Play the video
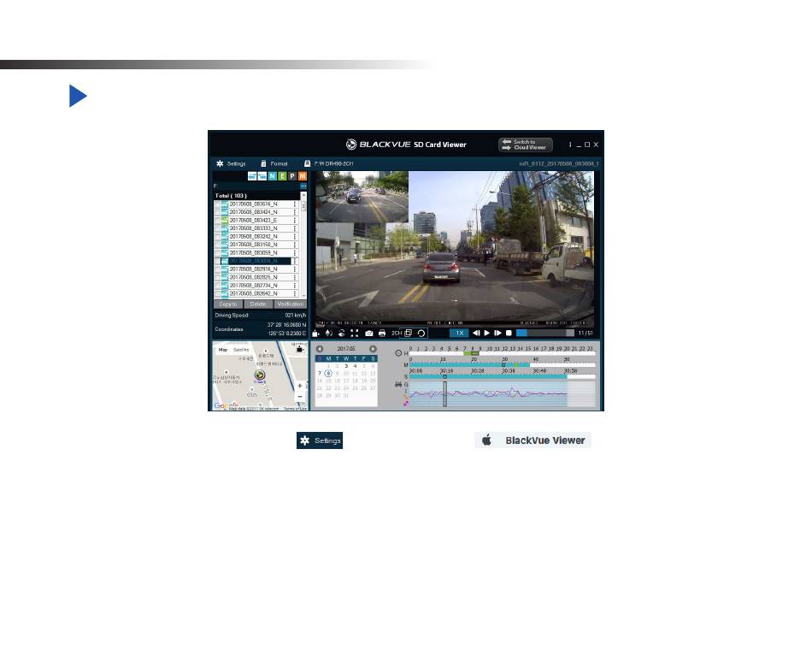Viewport: 812px width, 650px height. tap(487, 334)
